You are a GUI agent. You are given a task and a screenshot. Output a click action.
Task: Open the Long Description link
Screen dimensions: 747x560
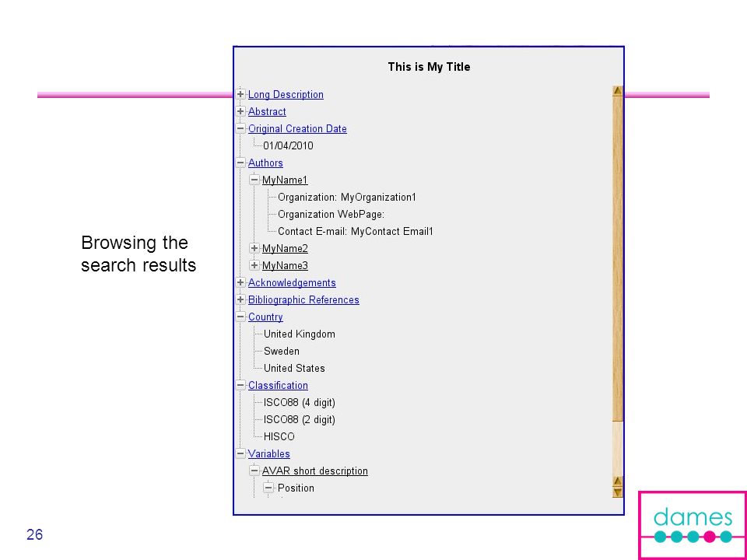point(286,94)
